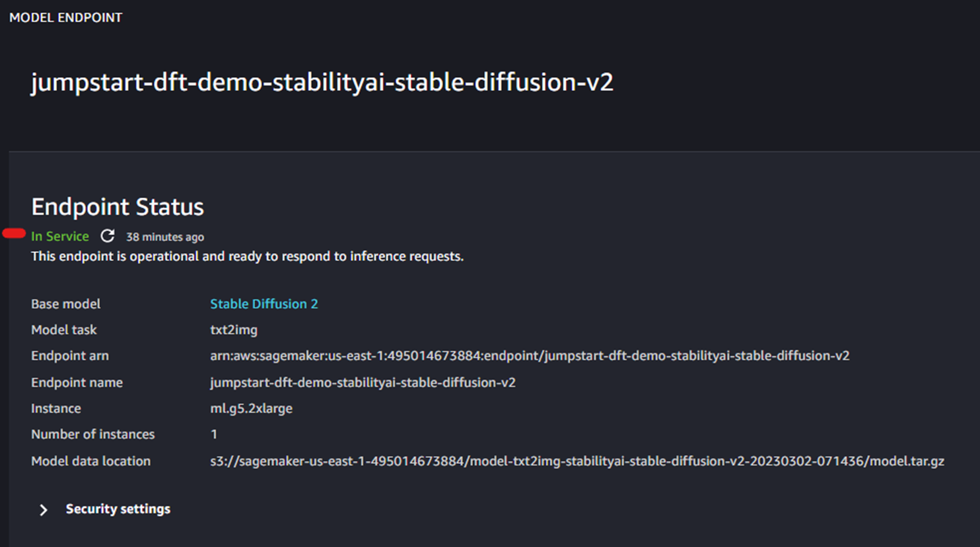Screen dimensions: 980x547
Task: Click the Model data location S3 path
Action: point(577,461)
